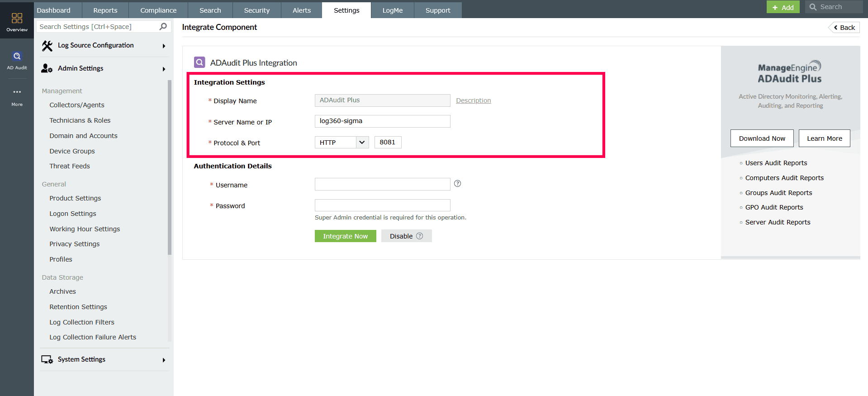This screenshot has width=868, height=396.
Task: Click the Disable button help icon
Action: tap(420, 236)
